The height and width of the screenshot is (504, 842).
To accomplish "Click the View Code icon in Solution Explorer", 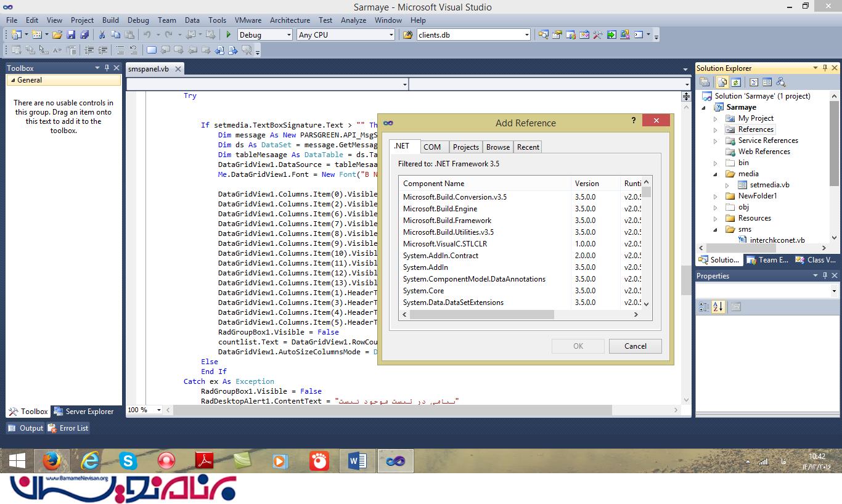I will click(754, 82).
